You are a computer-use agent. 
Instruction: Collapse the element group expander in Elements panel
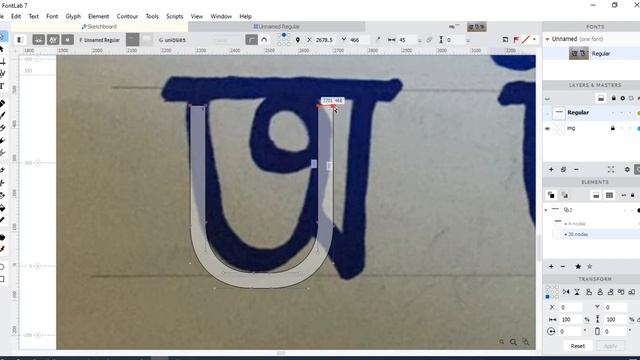[546, 210]
